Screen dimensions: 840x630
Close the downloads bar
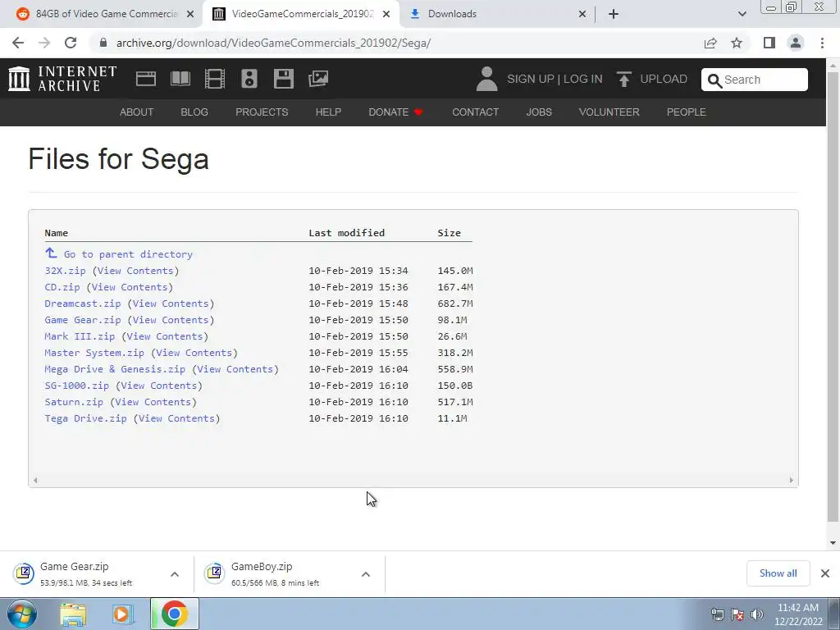[x=825, y=573]
